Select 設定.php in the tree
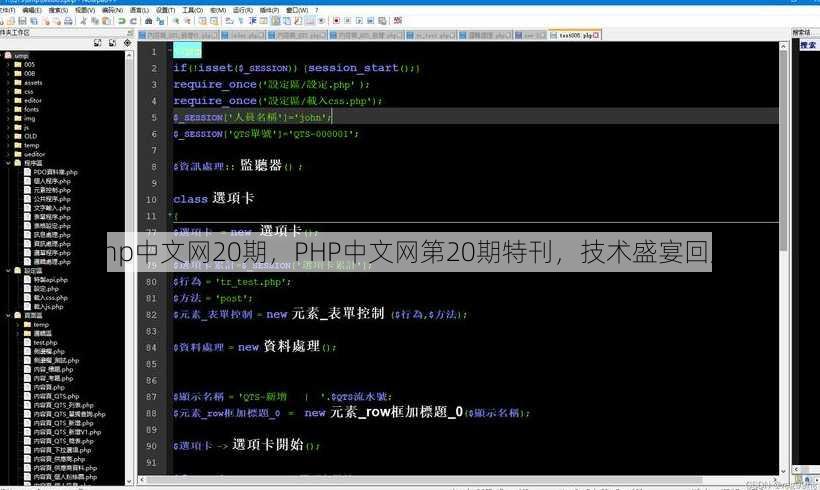Viewport: 820px width, 490px height. point(46,289)
